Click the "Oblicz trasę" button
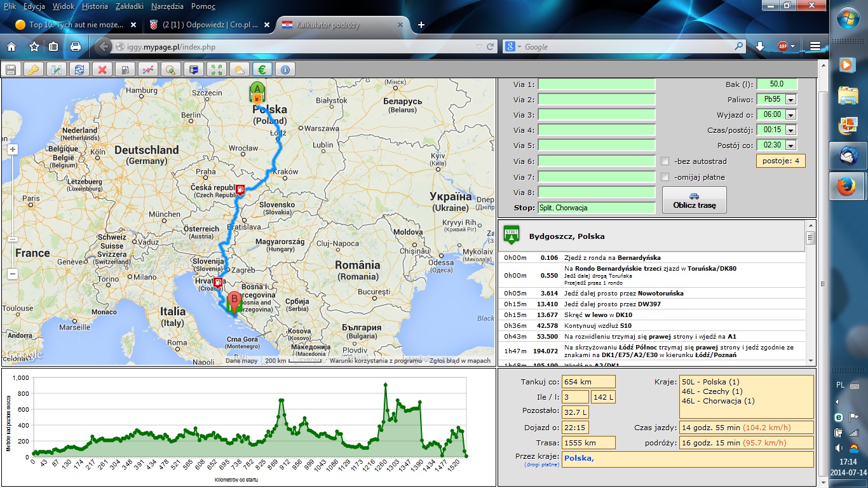The image size is (868, 488). 694,200
